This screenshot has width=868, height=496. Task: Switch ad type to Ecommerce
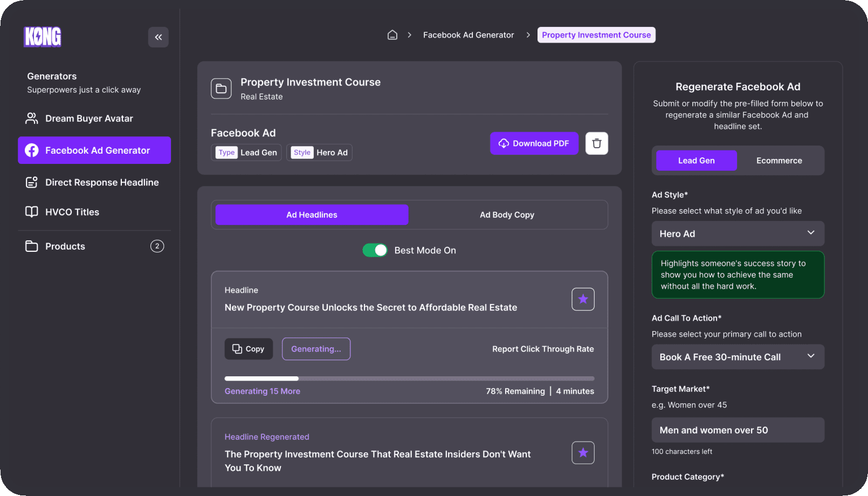coord(779,161)
